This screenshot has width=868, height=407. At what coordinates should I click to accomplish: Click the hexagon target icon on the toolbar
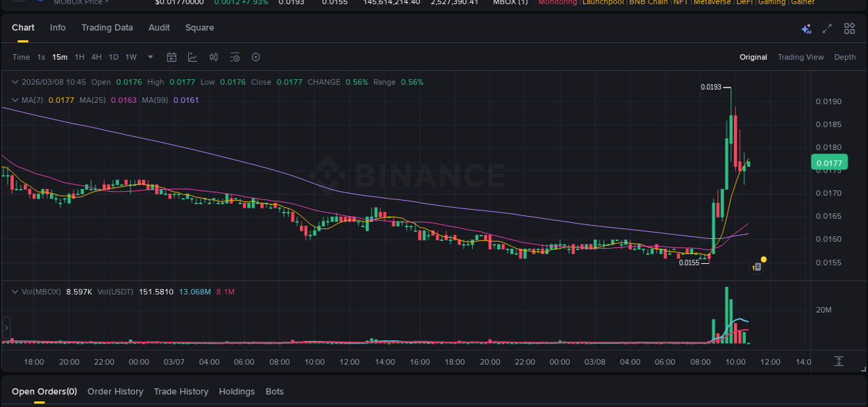pyautogui.click(x=256, y=57)
